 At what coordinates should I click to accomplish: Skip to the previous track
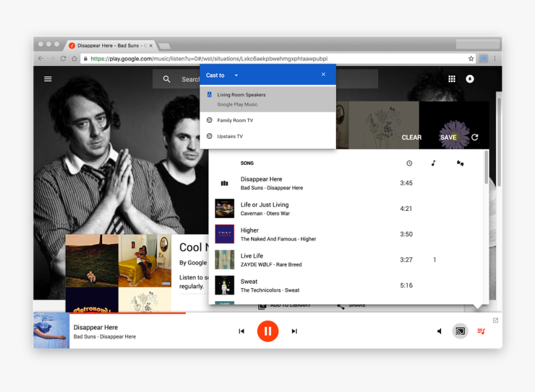click(x=241, y=331)
